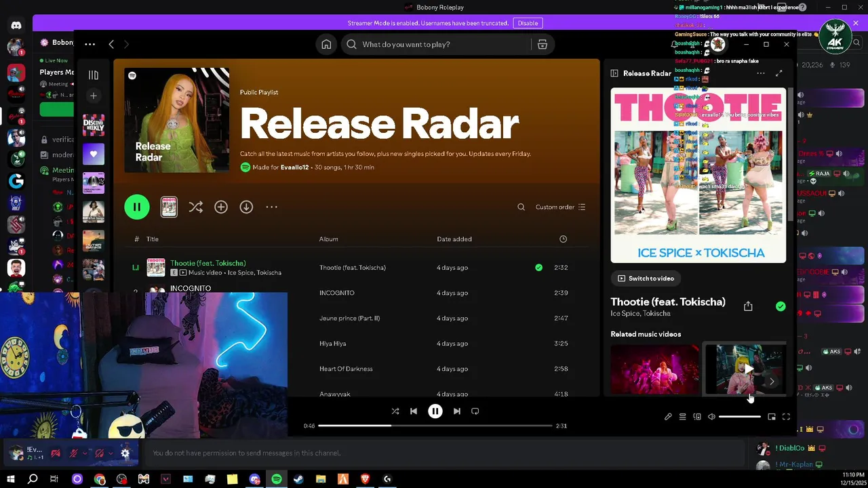868x488 pixels.
Task: Open Spotify three-dot app menu
Action: pyautogui.click(x=90, y=44)
